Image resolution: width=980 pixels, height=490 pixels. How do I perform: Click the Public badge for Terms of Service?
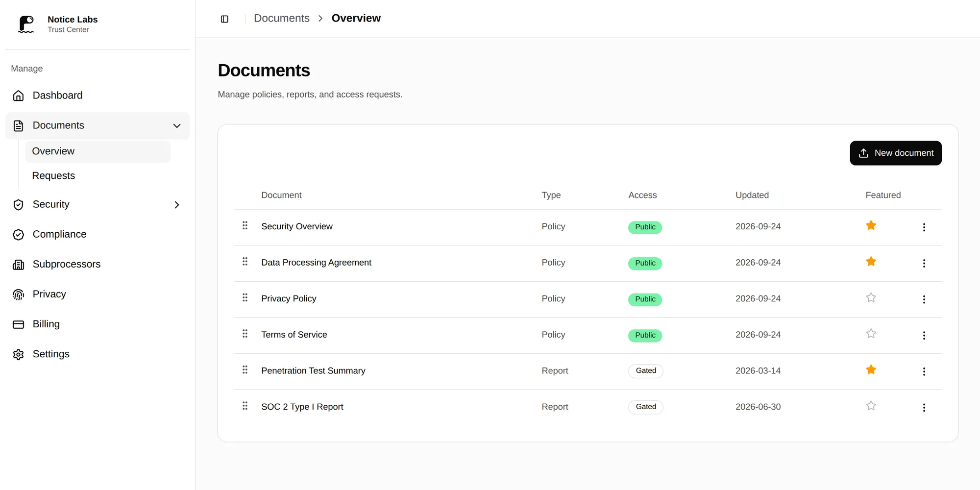click(645, 336)
